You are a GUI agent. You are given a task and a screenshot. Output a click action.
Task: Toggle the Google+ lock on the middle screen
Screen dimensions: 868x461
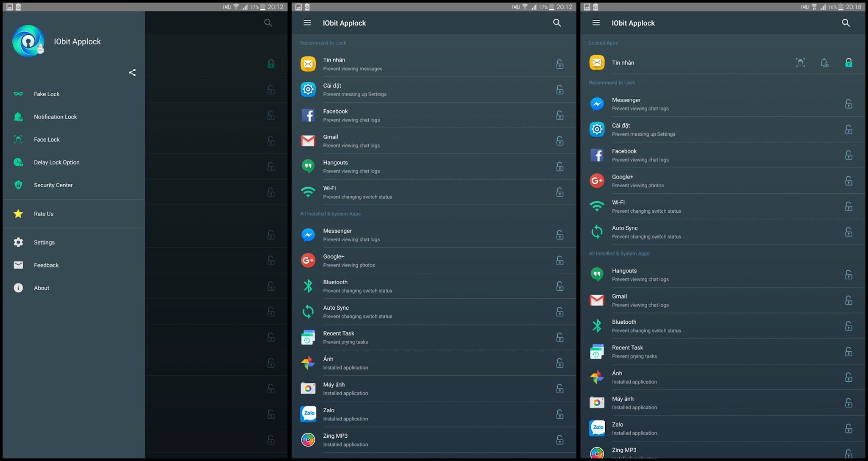point(560,261)
